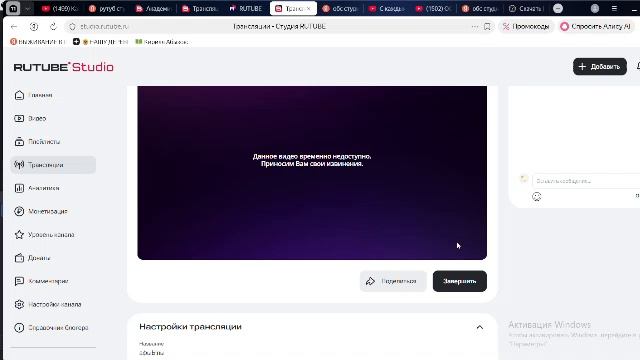The image size is (640, 360).
Task: Click the Спросить Алису AI button
Action: [x=596, y=27]
